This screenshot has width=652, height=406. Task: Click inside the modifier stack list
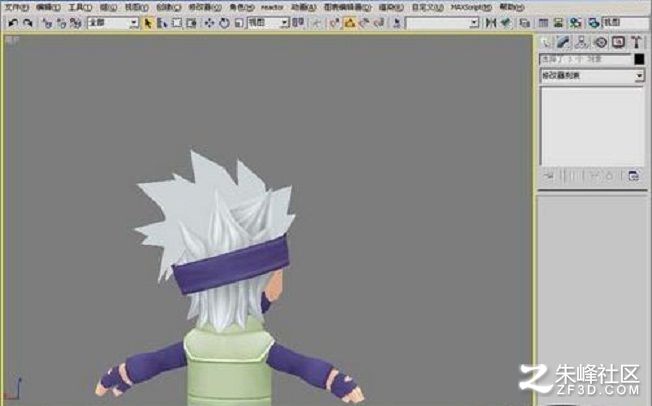click(592, 126)
